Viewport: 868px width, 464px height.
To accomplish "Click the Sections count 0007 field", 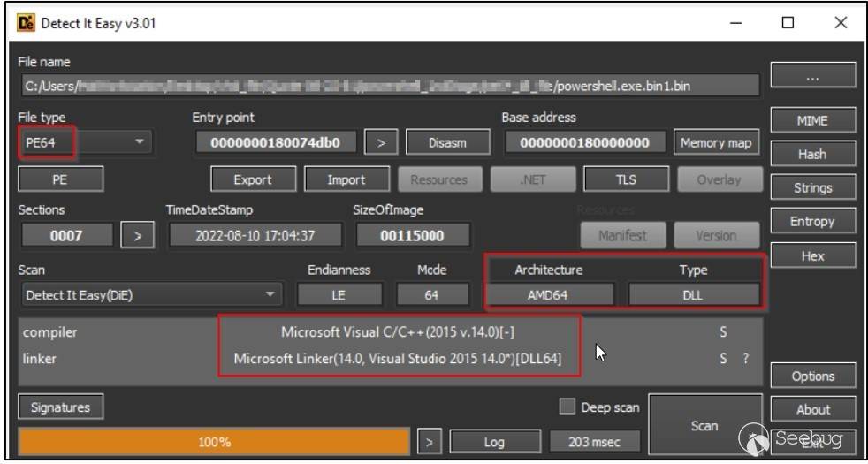I will tap(66, 235).
